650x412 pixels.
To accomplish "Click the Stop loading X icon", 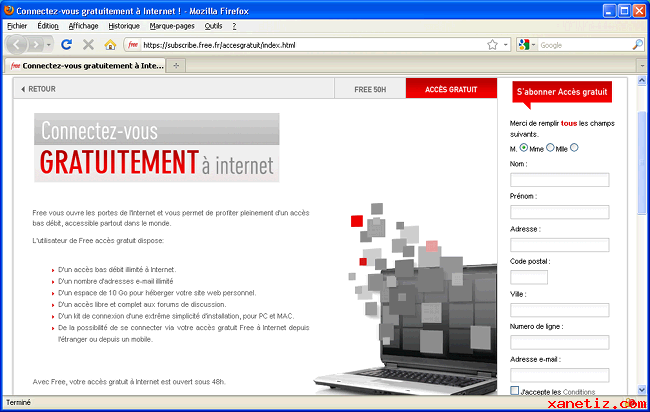I will pyautogui.click(x=88, y=44).
